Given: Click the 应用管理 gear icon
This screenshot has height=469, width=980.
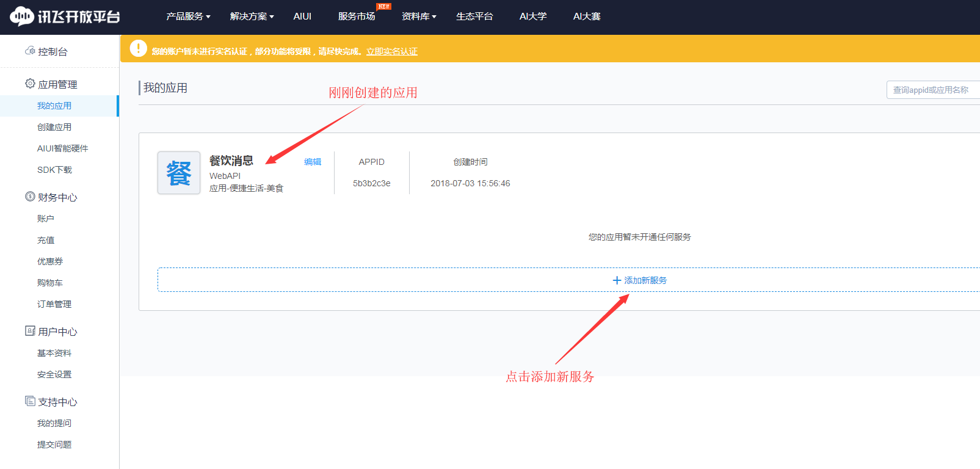Looking at the screenshot, I should [x=30, y=84].
